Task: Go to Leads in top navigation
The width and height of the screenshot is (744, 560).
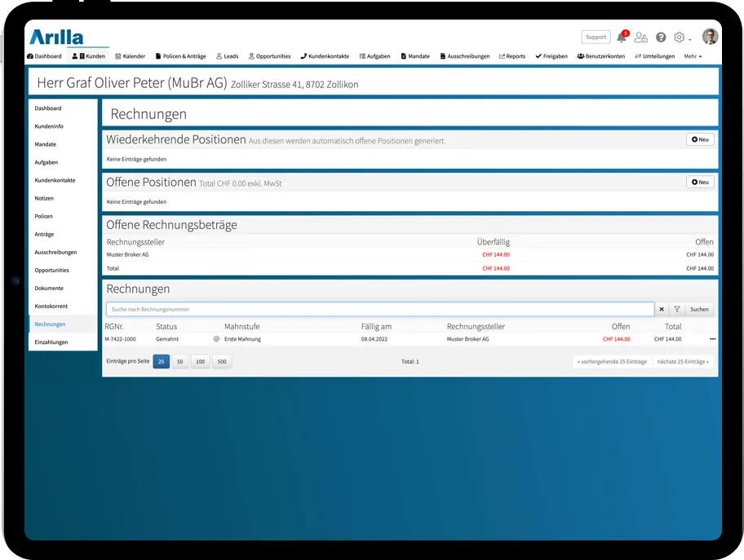Action: click(x=228, y=56)
